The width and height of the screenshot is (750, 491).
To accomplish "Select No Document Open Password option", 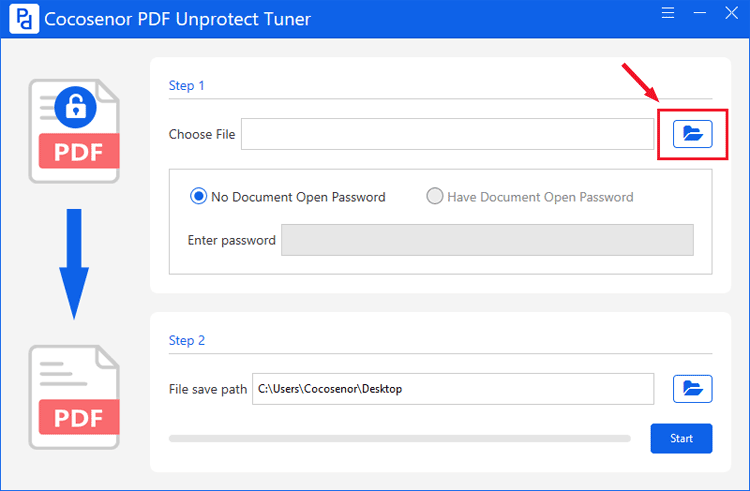I will pyautogui.click(x=287, y=196).
